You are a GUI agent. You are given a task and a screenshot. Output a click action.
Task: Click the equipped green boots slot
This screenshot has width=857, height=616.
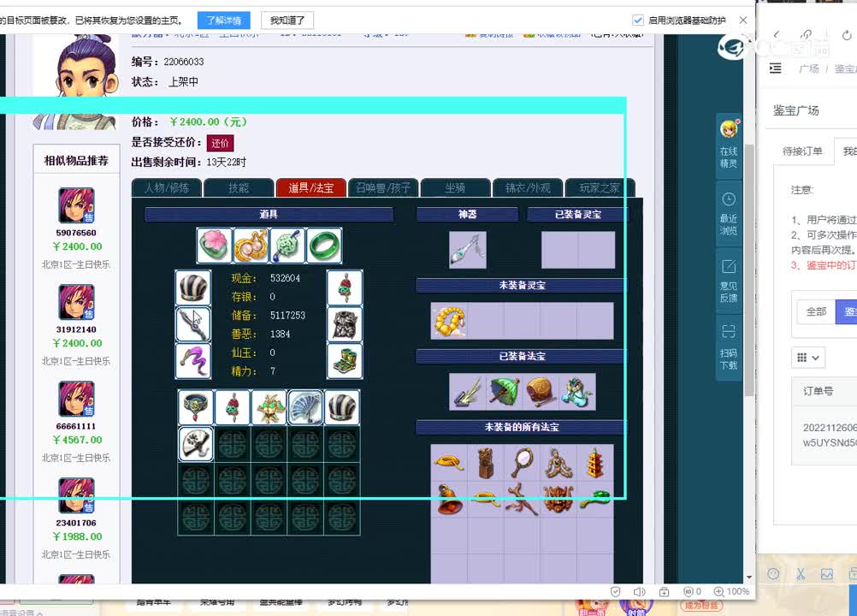click(x=345, y=361)
